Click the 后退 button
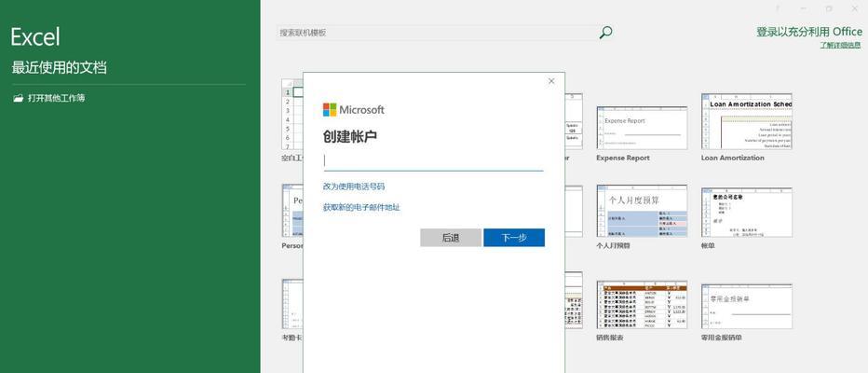This screenshot has width=868, height=373. (451, 238)
